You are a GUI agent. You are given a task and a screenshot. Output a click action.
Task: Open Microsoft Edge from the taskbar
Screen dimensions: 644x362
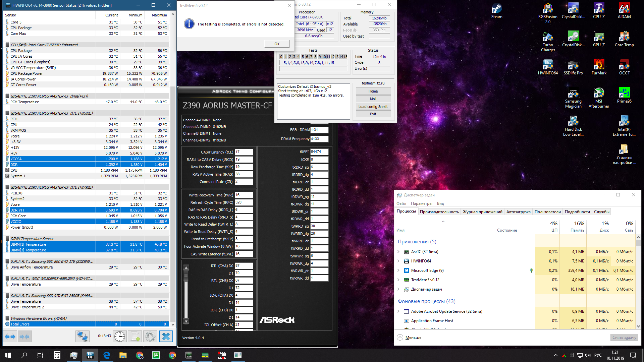(107, 355)
